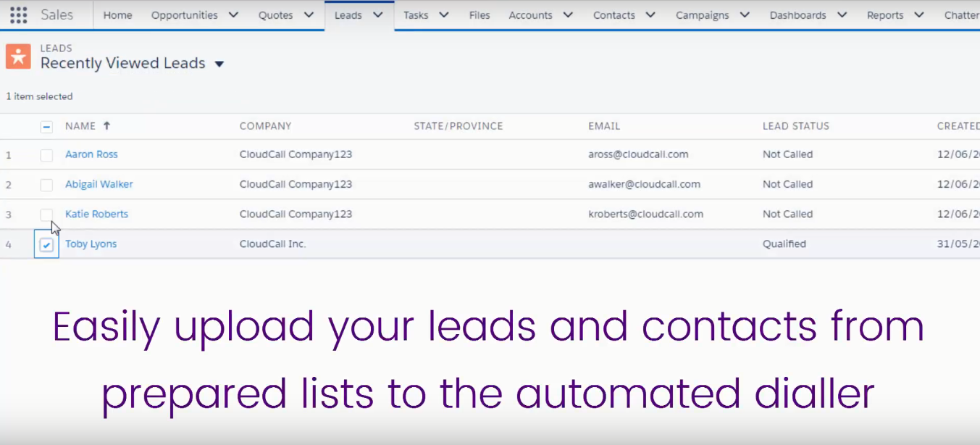Click the Qualified lead status cell

coord(784,244)
